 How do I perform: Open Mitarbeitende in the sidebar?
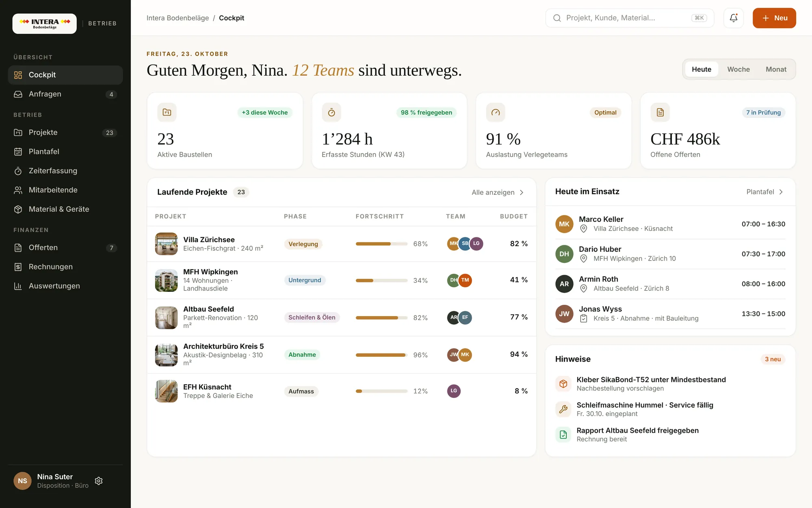(x=65, y=190)
